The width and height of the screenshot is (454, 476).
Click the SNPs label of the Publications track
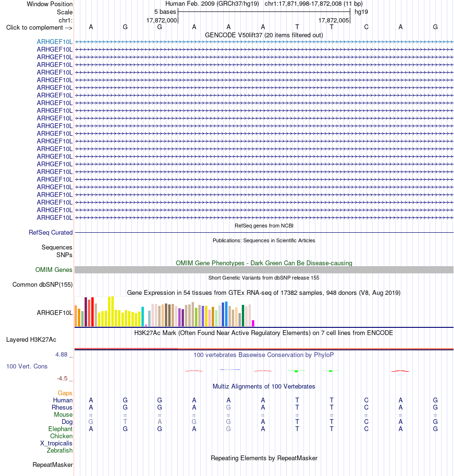click(x=65, y=255)
